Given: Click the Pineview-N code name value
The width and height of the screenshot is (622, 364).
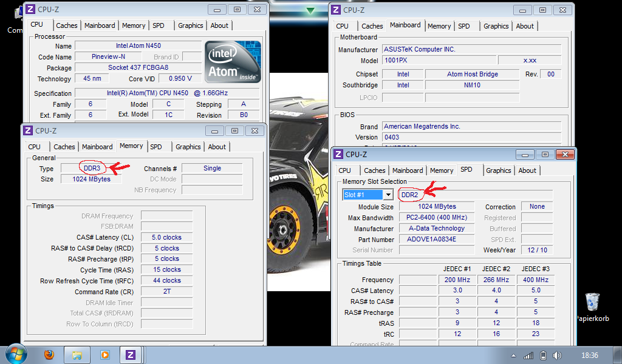Looking at the screenshot, I should [108, 56].
